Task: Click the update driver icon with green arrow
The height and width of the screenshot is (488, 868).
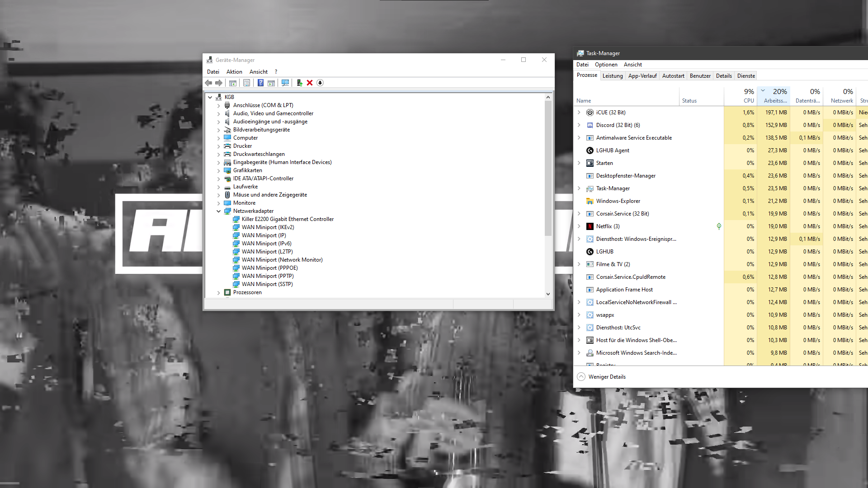Action: (299, 83)
